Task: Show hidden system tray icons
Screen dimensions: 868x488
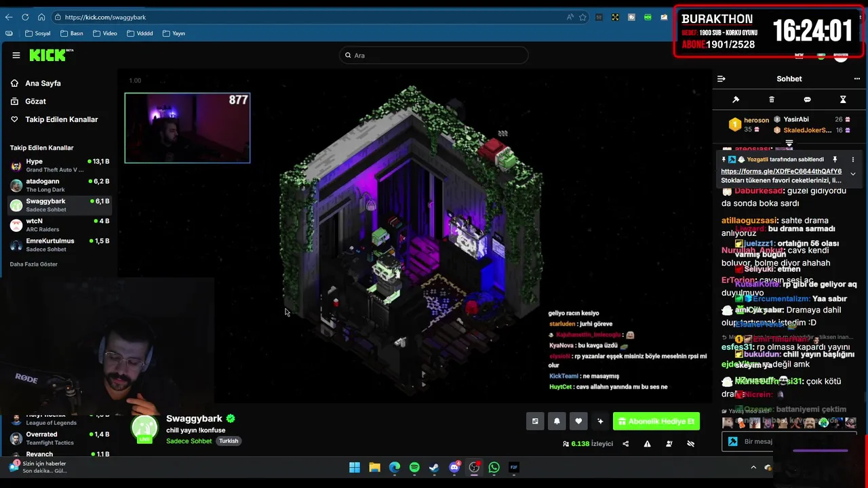Action: (x=753, y=467)
